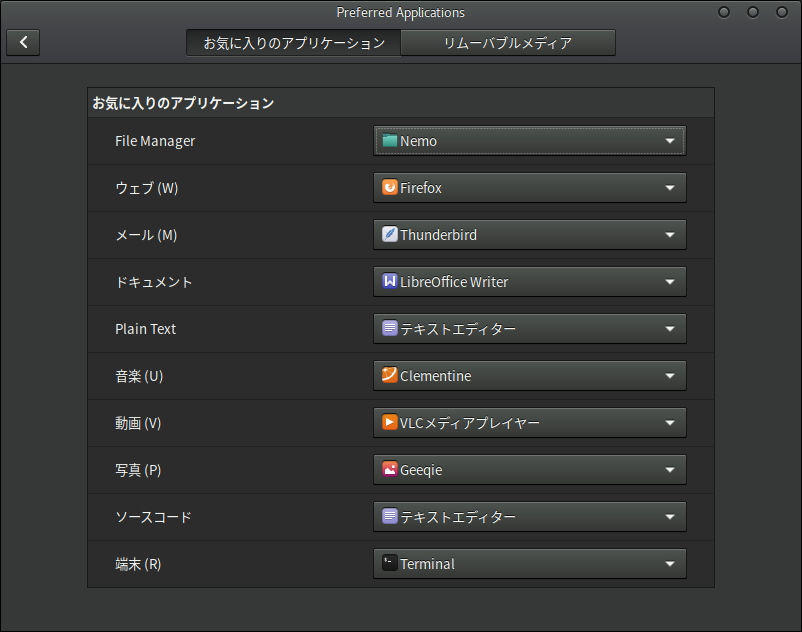Viewport: 802px width, 632px height.
Task: Click the rightmost window control button
Action: tap(782, 12)
